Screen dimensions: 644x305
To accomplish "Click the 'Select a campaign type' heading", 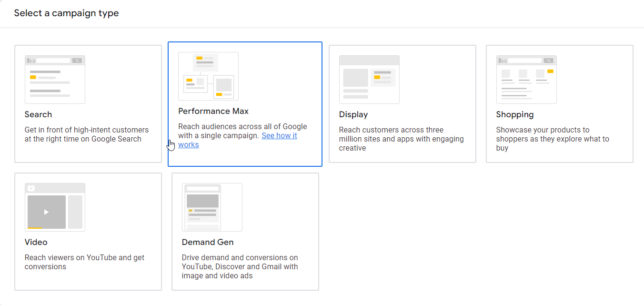I will pyautogui.click(x=67, y=13).
